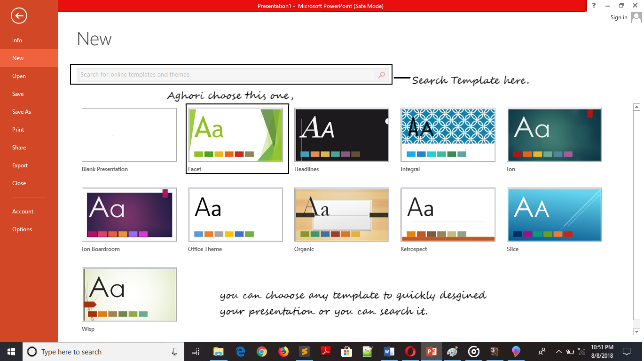This screenshot has height=361, width=644.
Task: Open the Info tab in sidebar
Action: coord(17,40)
